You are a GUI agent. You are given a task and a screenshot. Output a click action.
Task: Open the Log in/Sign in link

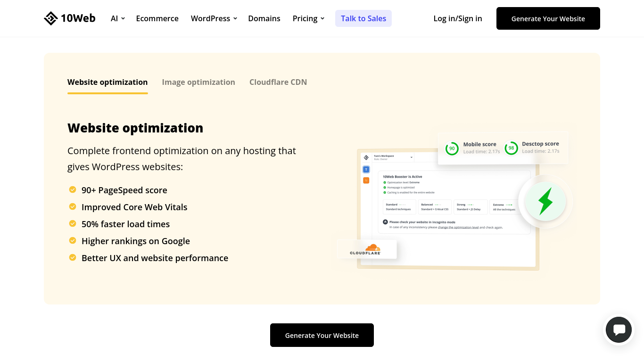click(458, 18)
